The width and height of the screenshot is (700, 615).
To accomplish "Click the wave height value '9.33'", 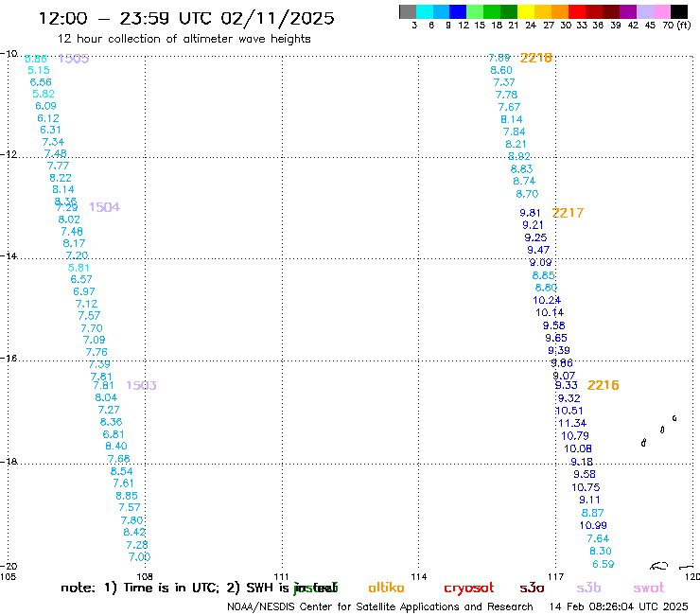I will (567, 385).
